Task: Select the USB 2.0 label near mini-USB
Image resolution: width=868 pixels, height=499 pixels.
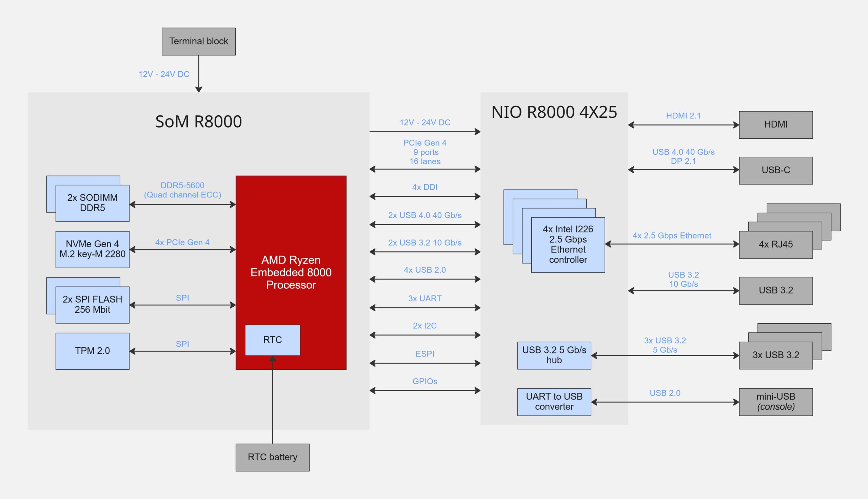Action: [x=665, y=393]
